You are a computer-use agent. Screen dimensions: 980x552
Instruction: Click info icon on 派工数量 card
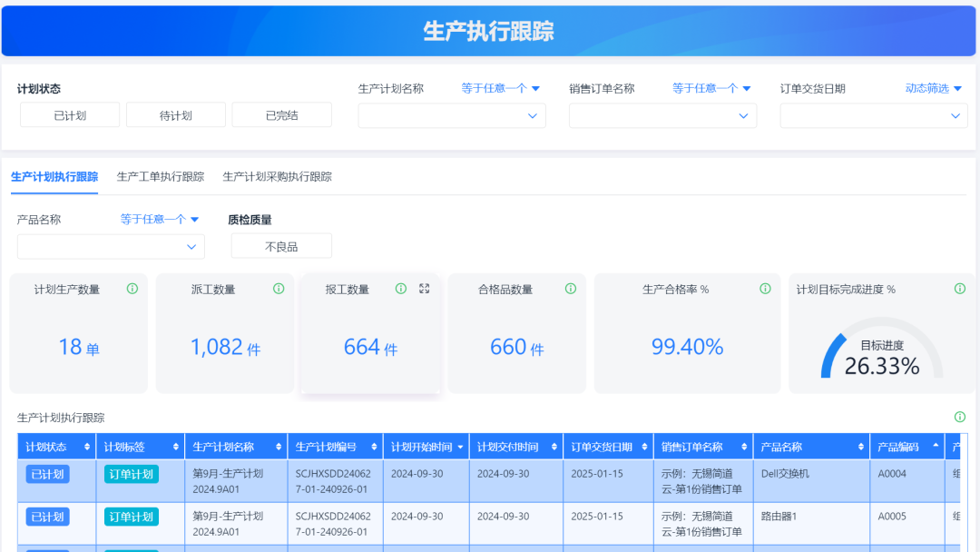[x=279, y=289]
